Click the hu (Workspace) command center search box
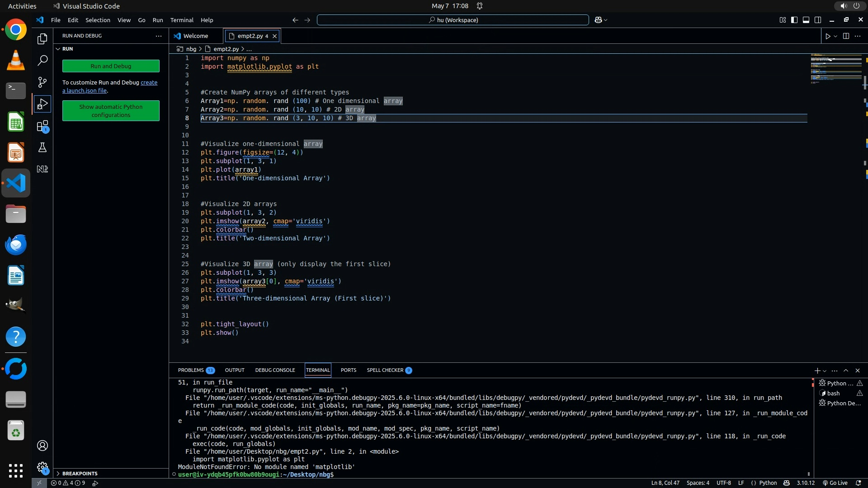Image resolution: width=868 pixels, height=488 pixels. pos(453,20)
